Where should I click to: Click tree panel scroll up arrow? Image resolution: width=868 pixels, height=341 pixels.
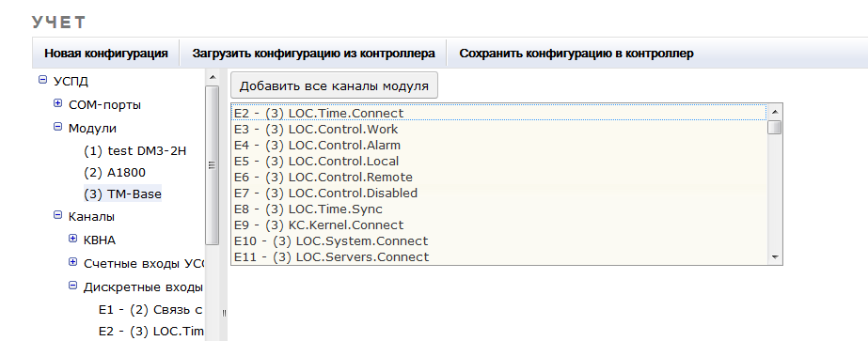point(212,77)
